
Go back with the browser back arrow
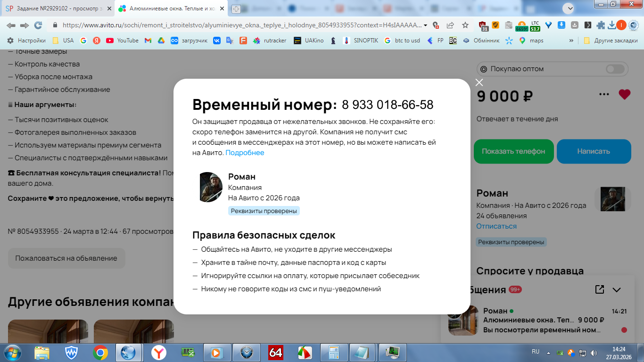(x=11, y=25)
